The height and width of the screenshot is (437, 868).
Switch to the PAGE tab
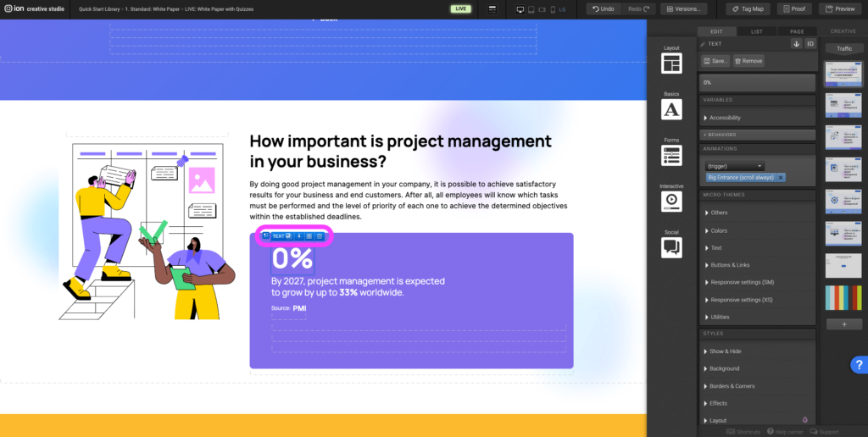click(x=797, y=31)
